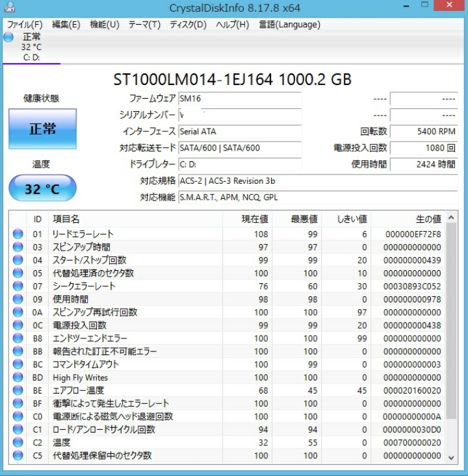Click status circle for C0 電源断 row
468x476 pixels.
pyautogui.click(x=18, y=416)
